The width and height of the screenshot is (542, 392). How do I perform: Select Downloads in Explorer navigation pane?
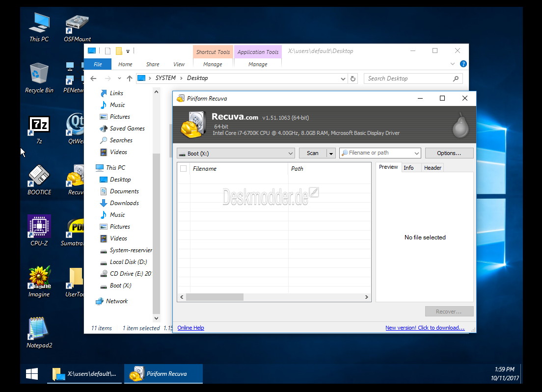pos(119,203)
